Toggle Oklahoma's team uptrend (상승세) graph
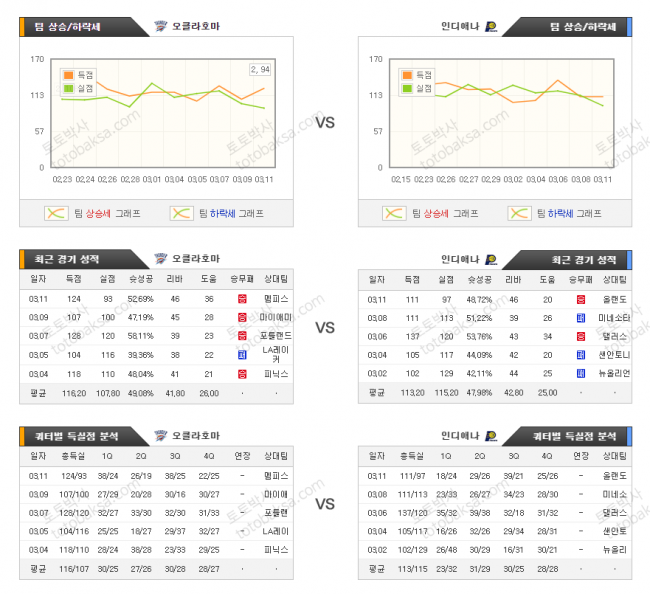The image size is (650, 594). click(92, 213)
